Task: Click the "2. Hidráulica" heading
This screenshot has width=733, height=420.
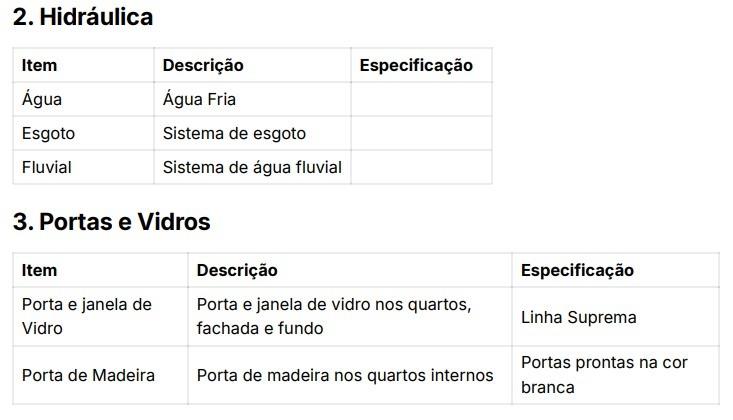Action: coord(83,17)
